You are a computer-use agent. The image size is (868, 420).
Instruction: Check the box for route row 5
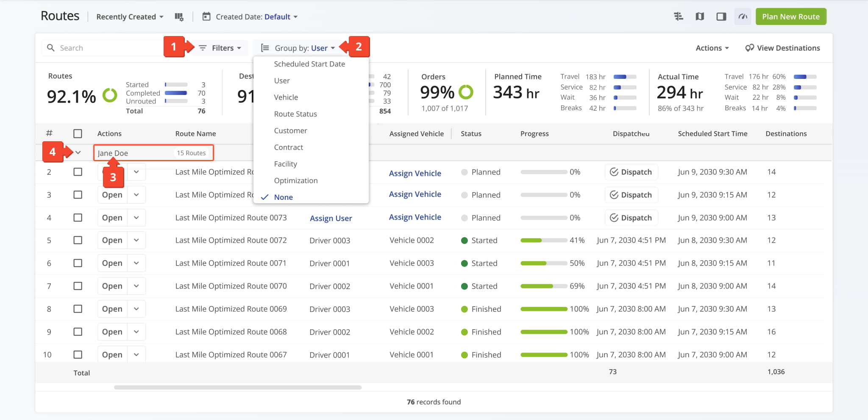pos(78,240)
